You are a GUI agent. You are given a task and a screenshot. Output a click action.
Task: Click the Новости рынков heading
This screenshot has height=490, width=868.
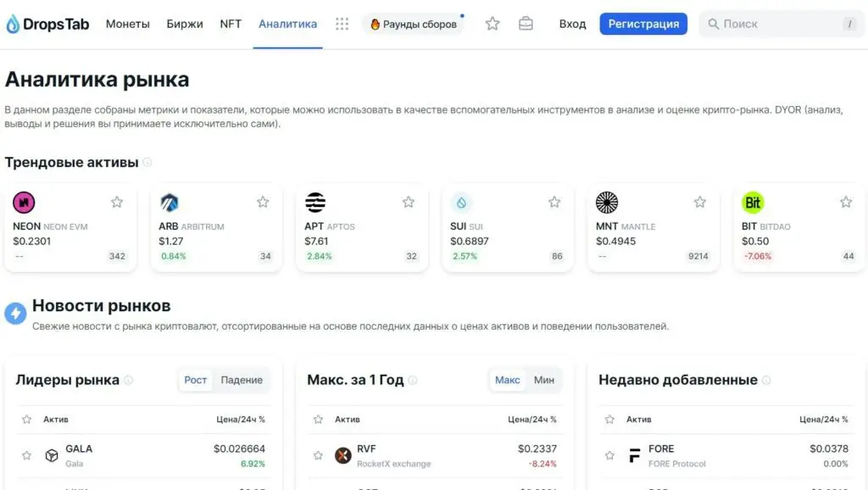[102, 306]
